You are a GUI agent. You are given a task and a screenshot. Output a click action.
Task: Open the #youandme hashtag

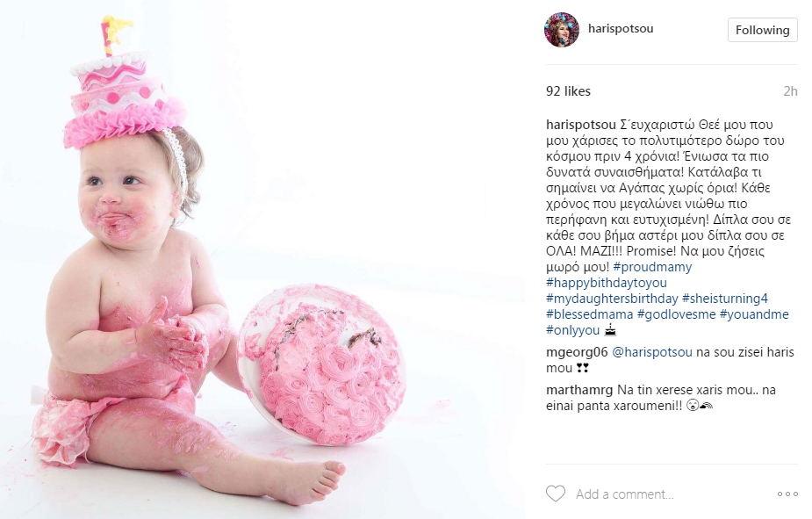tap(755, 314)
